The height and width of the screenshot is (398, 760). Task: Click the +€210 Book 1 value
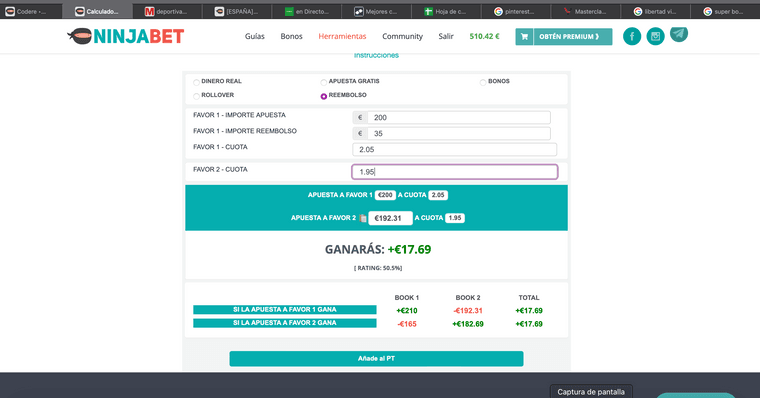click(407, 311)
